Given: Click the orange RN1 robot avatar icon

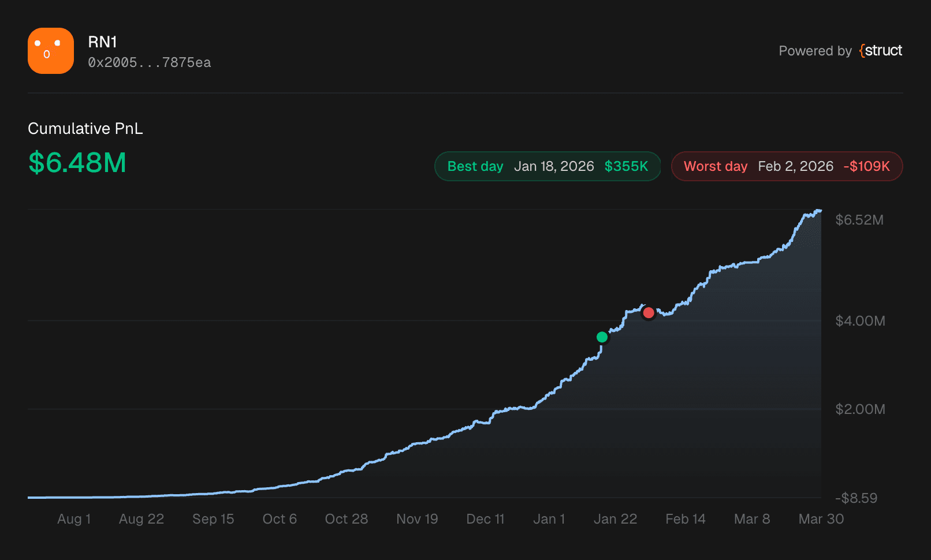Looking at the screenshot, I should 50,51.
